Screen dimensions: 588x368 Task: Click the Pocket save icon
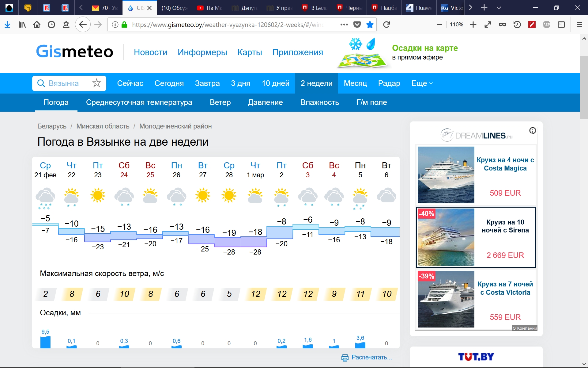tap(357, 25)
